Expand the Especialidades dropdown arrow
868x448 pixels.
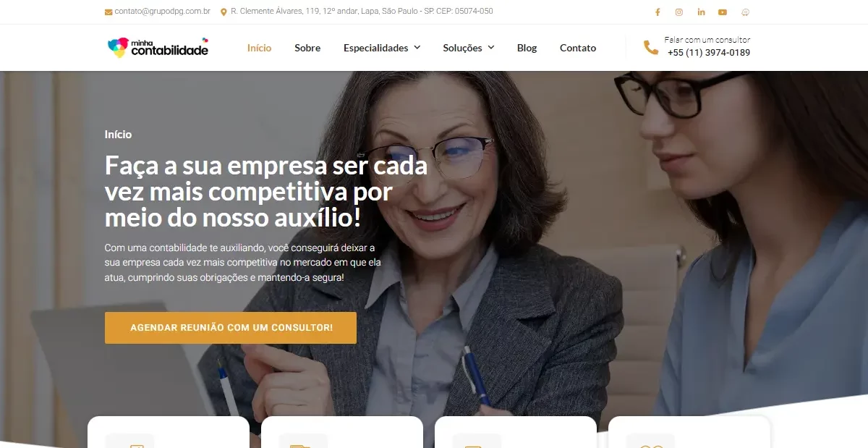(x=417, y=48)
